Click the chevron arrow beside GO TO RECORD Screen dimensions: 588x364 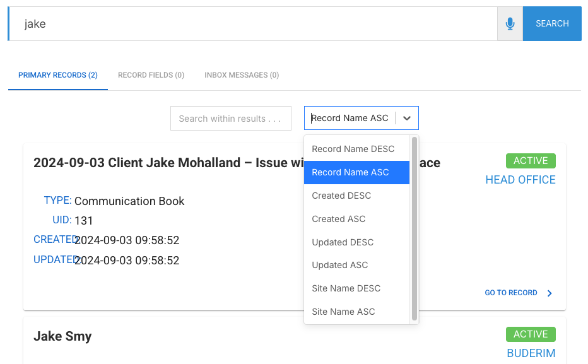click(x=550, y=293)
